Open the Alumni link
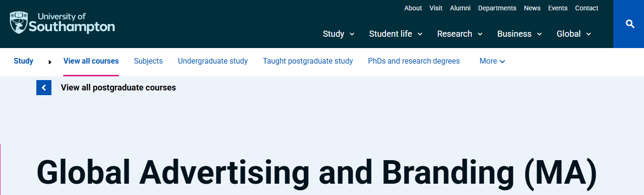This screenshot has width=644, height=195. 460,8
